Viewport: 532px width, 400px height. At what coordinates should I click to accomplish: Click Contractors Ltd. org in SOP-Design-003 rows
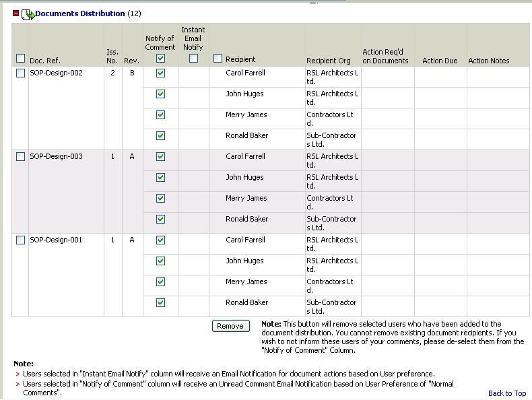tap(330, 202)
